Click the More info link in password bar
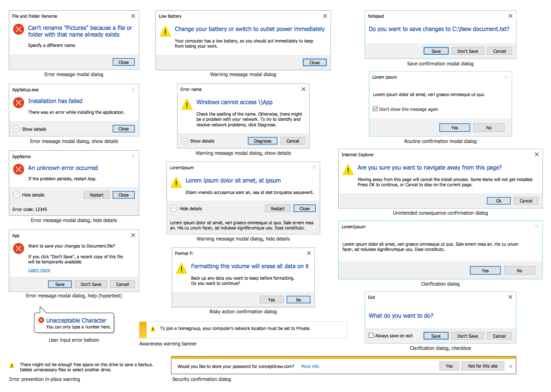 pyautogui.click(x=310, y=367)
